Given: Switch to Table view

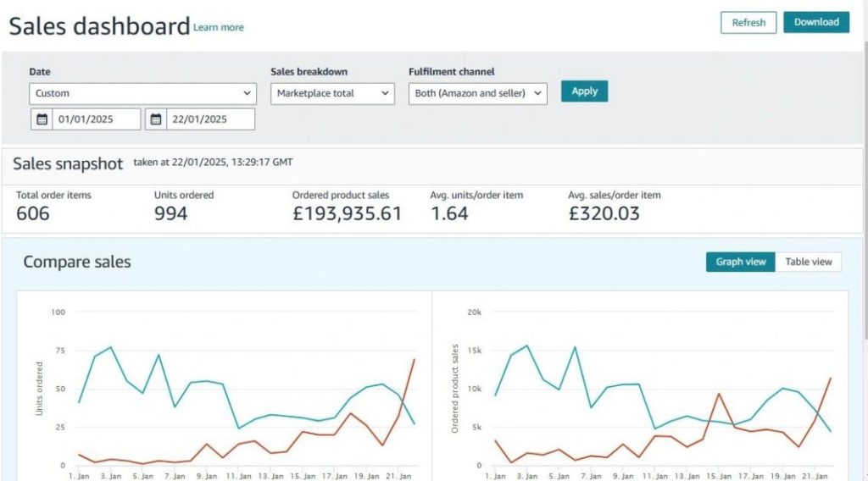Looking at the screenshot, I should (x=808, y=262).
